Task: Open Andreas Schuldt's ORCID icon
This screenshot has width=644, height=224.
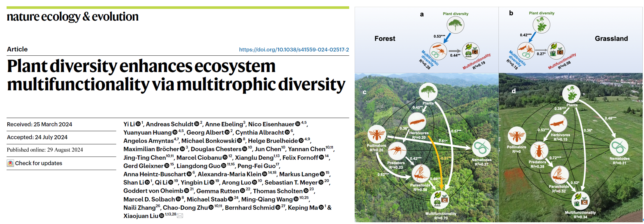Action: (197, 124)
